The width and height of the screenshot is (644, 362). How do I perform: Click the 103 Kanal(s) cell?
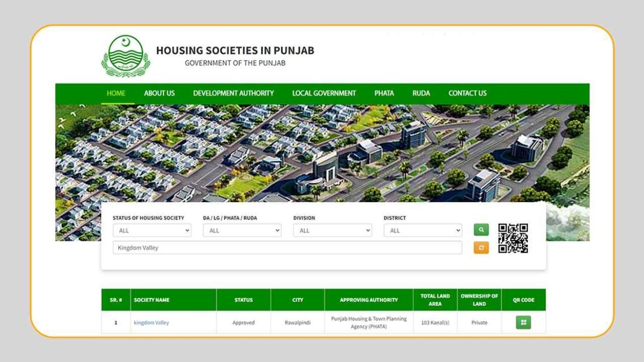[435, 323]
